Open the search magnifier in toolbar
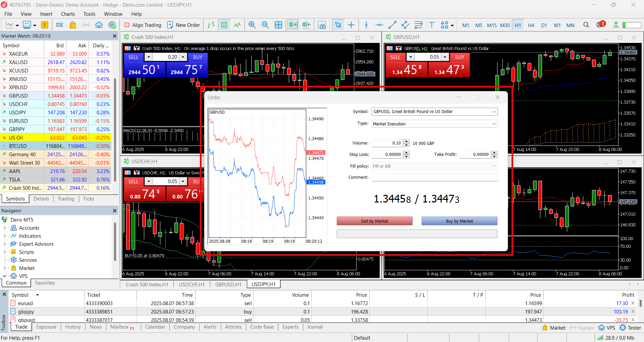This screenshot has height=342, width=644. click(586, 25)
